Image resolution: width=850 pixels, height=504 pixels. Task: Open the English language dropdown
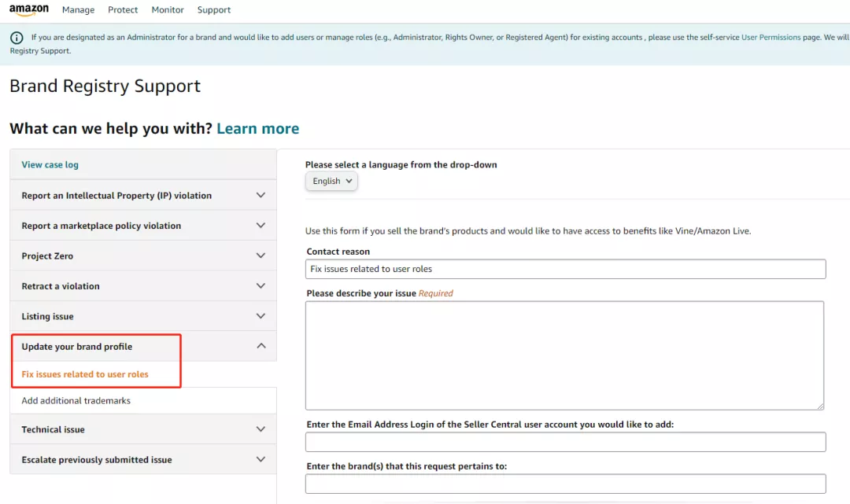pyautogui.click(x=331, y=182)
